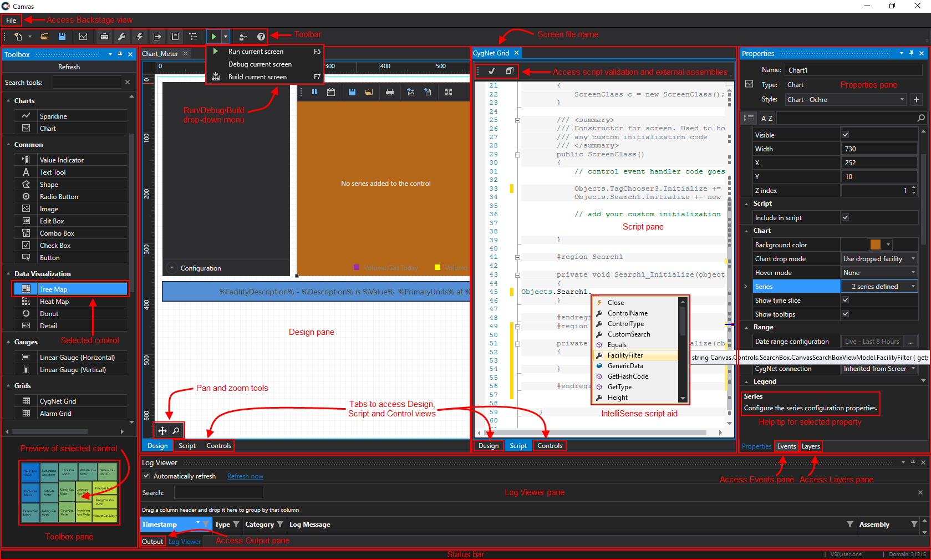Screen dimensions: 931x560
Task: Pause the chart with the pause icon
Action: 314,92
